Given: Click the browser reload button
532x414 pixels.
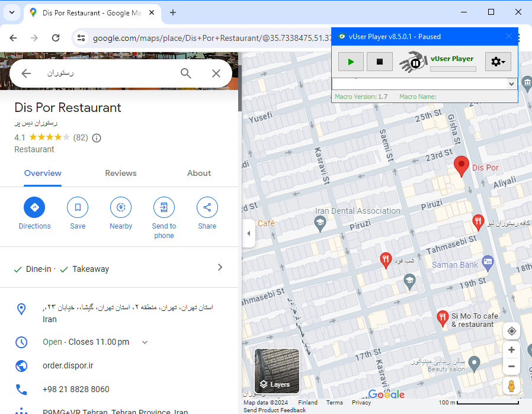Looking at the screenshot, I should (x=56, y=38).
